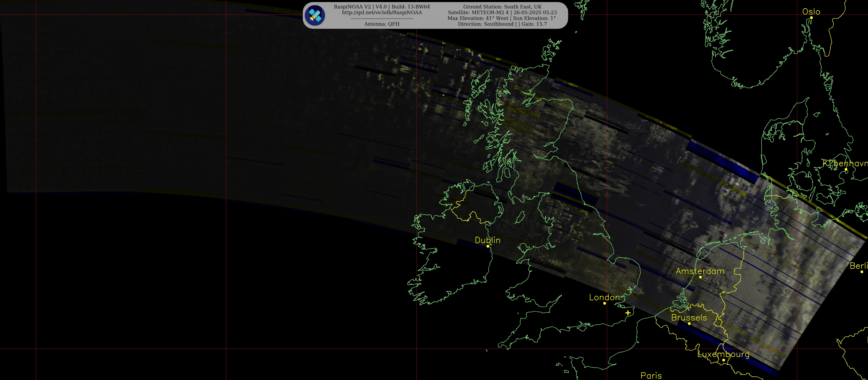Click the Paris city label
Viewport: 868px width, 380px height.
click(x=651, y=375)
